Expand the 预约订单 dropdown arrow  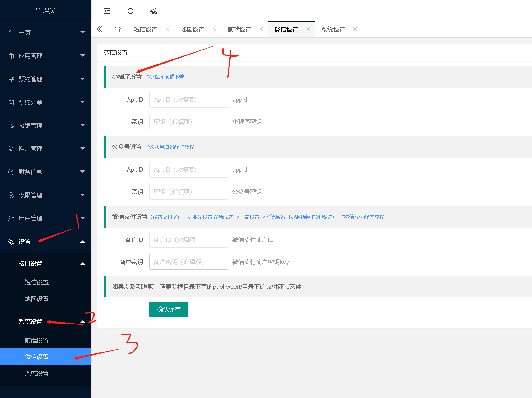pyautogui.click(x=83, y=102)
